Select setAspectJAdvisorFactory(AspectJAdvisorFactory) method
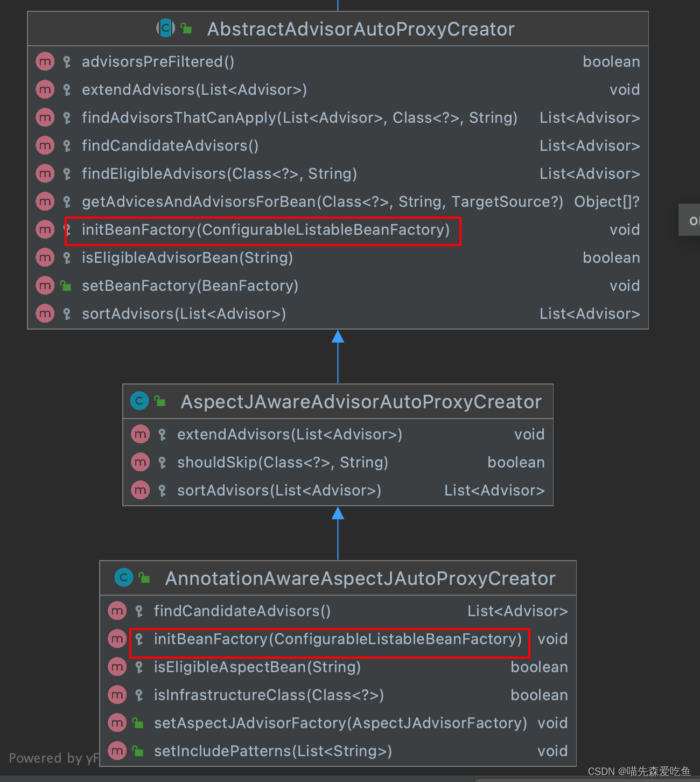This screenshot has width=700, height=782. click(x=340, y=723)
